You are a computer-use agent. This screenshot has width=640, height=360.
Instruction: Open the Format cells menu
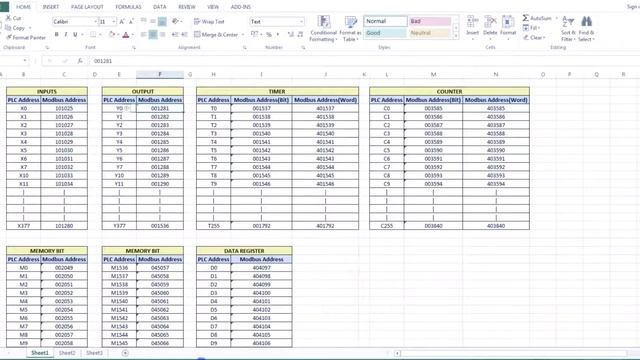point(508,28)
